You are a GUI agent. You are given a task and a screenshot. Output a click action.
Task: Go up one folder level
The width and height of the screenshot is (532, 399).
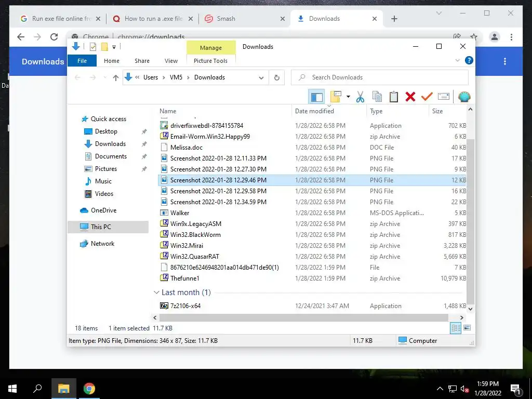pos(116,78)
